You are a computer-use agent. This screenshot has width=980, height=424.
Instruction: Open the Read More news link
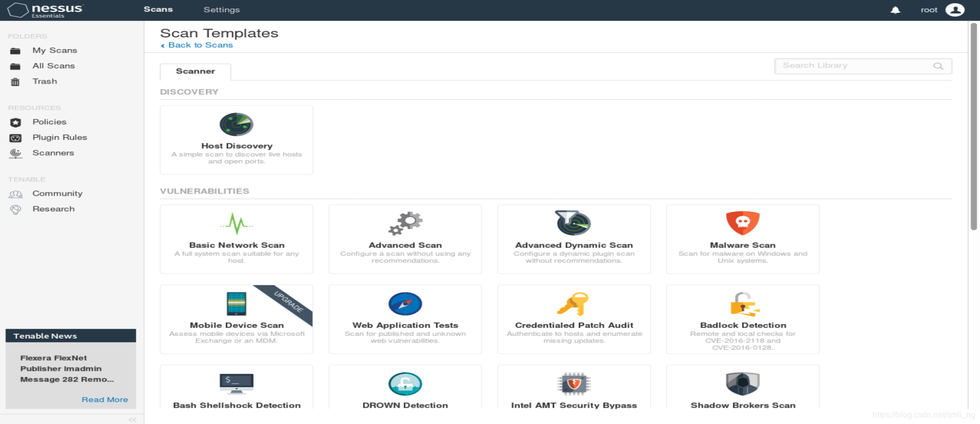[105, 399]
